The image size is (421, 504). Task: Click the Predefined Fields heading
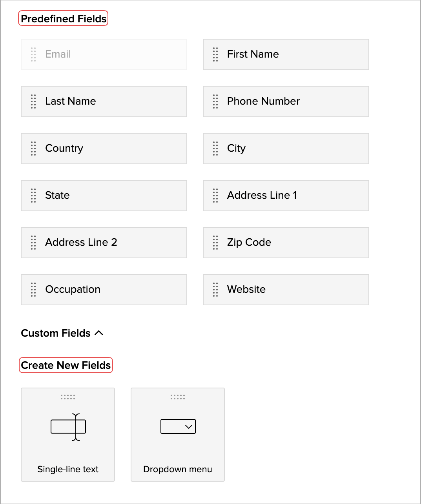point(63,19)
